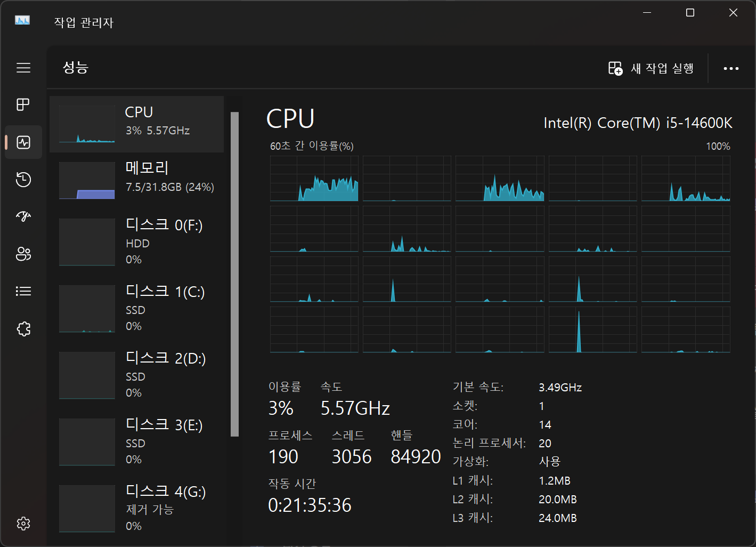
Task: Click the 3056 thread count
Action: coord(352,457)
